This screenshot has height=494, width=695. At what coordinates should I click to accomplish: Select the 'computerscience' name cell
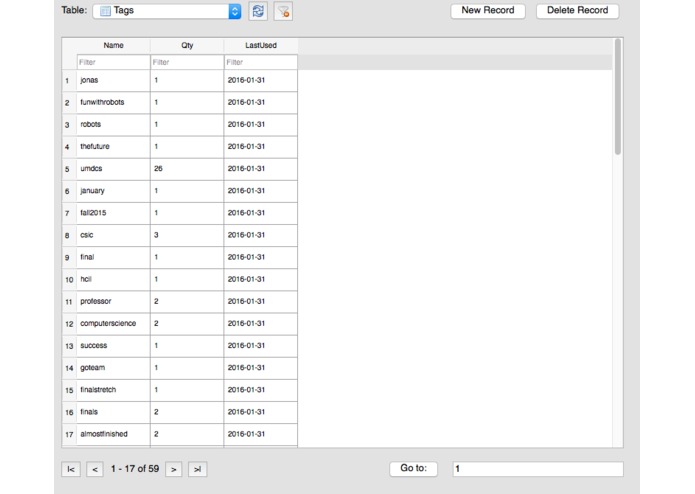click(113, 324)
